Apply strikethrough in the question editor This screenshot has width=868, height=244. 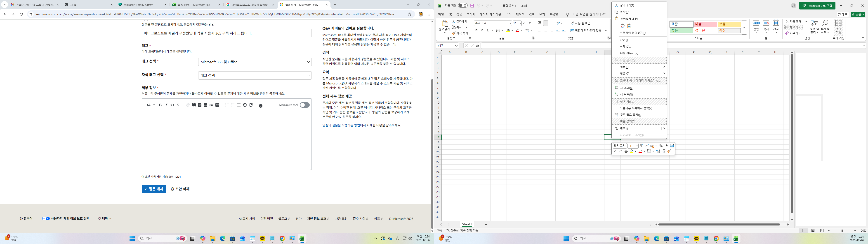(178, 105)
